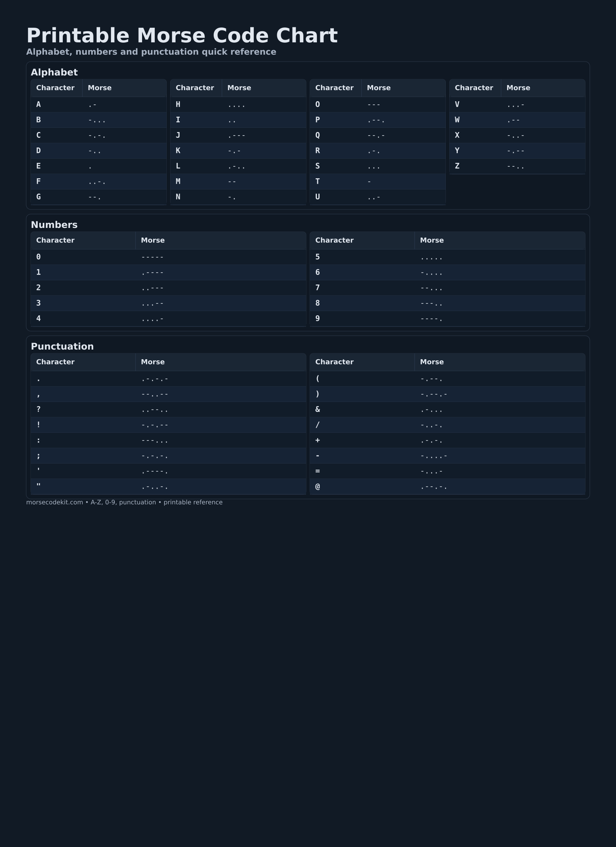Select the @ symbol character cell
The image size is (616, 847).
pos(318,486)
